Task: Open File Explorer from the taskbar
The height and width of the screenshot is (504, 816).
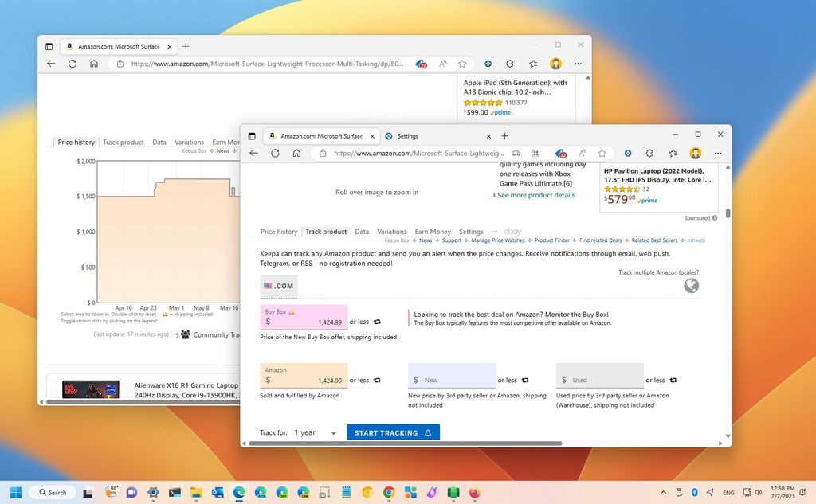Action: coord(196,492)
